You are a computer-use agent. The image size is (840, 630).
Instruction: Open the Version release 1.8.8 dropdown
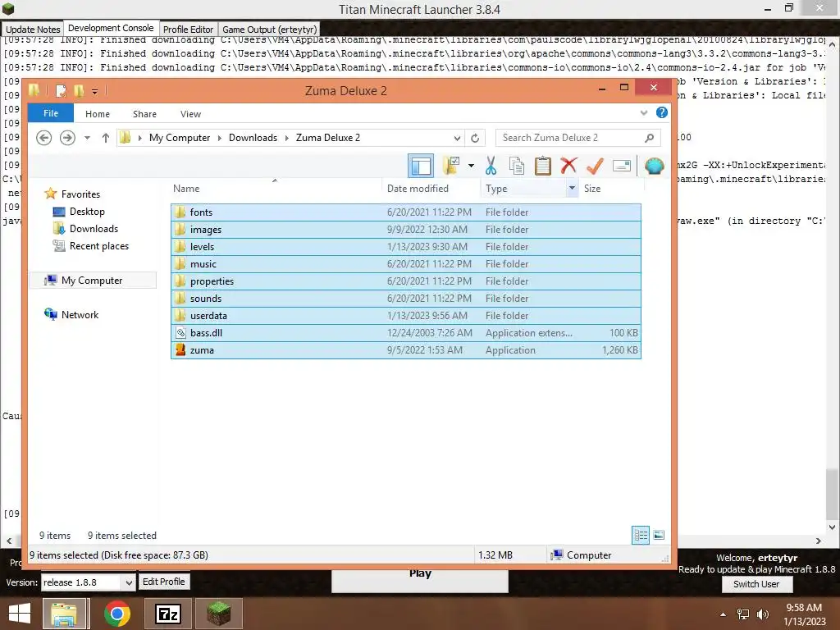[x=88, y=582]
